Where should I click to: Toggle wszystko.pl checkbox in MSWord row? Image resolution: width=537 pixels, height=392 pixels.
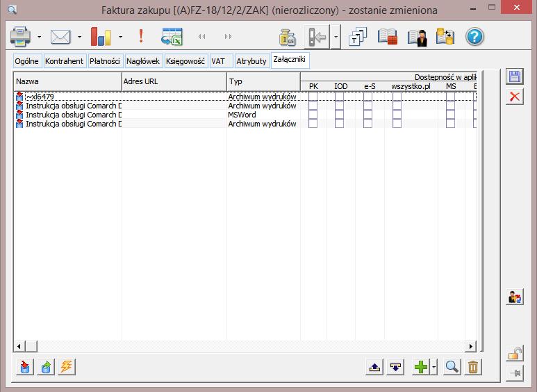click(397, 115)
